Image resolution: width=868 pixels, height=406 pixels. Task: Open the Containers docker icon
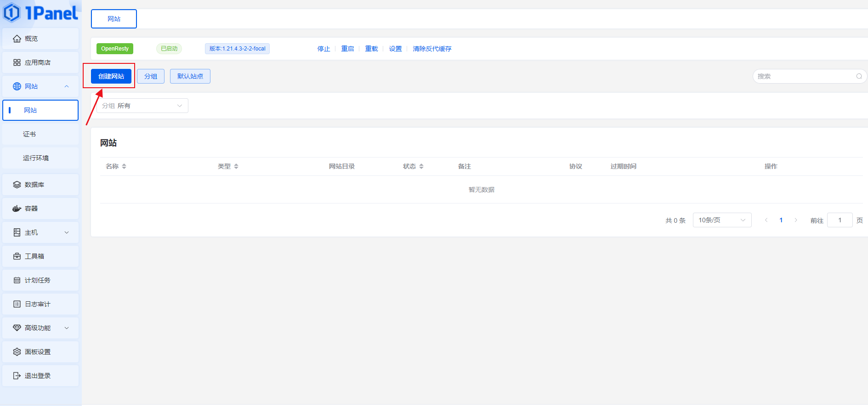point(17,209)
